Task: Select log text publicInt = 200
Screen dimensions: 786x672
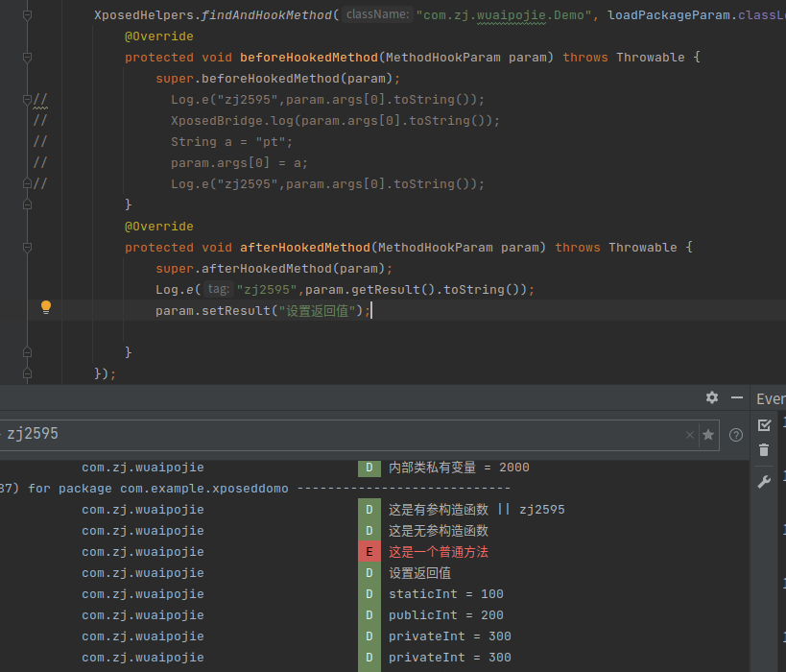Action: coord(446,615)
